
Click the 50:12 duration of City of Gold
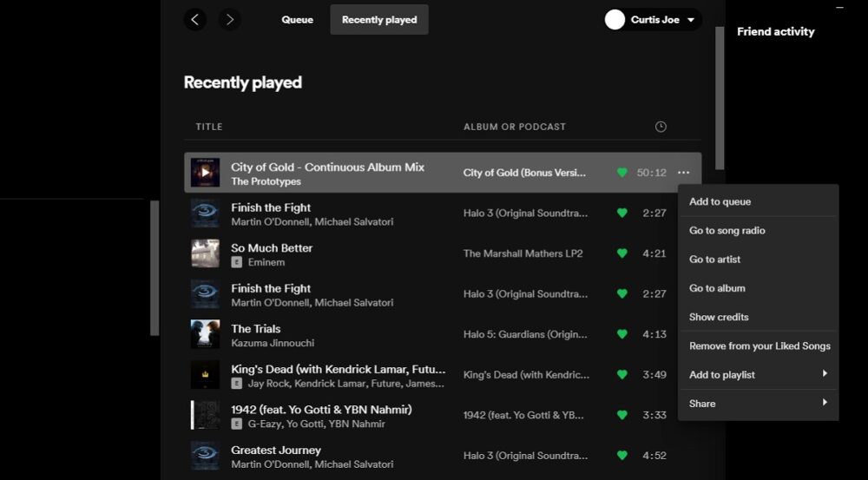(x=652, y=173)
